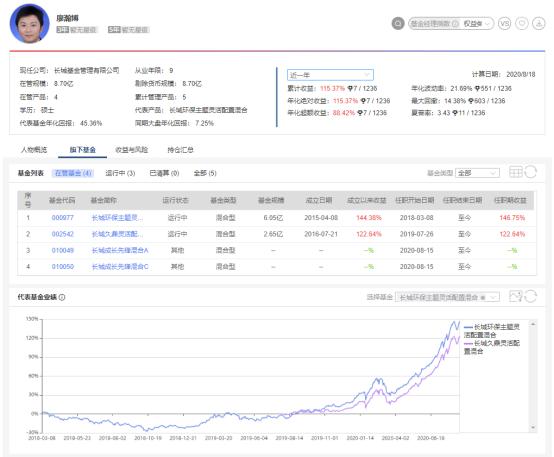Screen dimensions: 554x457
Task: Click the 成立日期 column header
Action: click(x=319, y=200)
